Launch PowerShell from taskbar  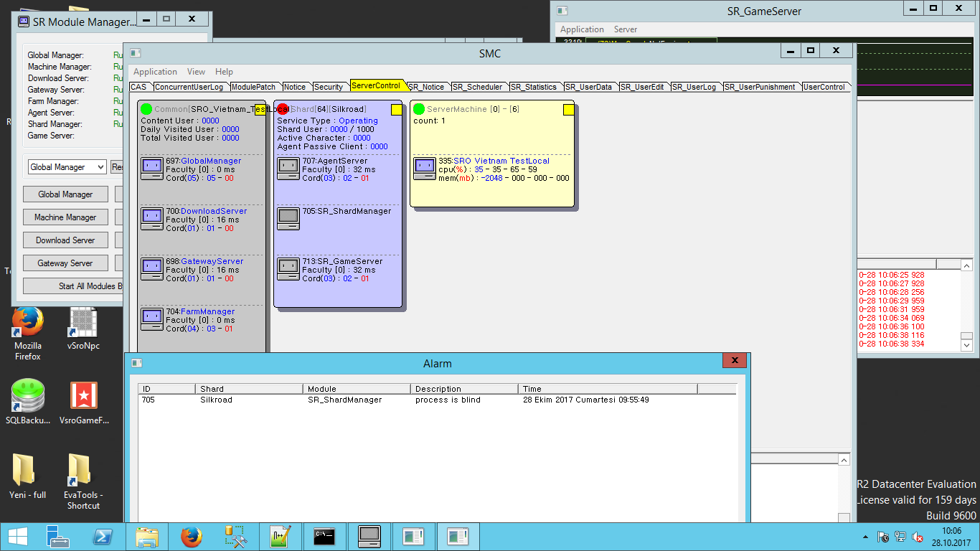(102, 537)
